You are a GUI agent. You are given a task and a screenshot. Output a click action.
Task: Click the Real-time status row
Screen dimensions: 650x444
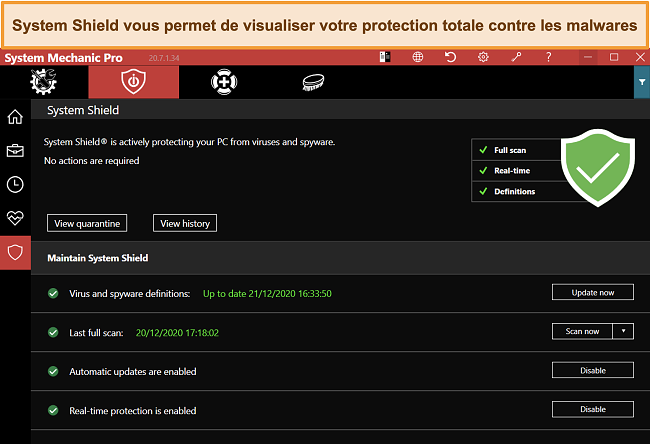click(x=517, y=170)
